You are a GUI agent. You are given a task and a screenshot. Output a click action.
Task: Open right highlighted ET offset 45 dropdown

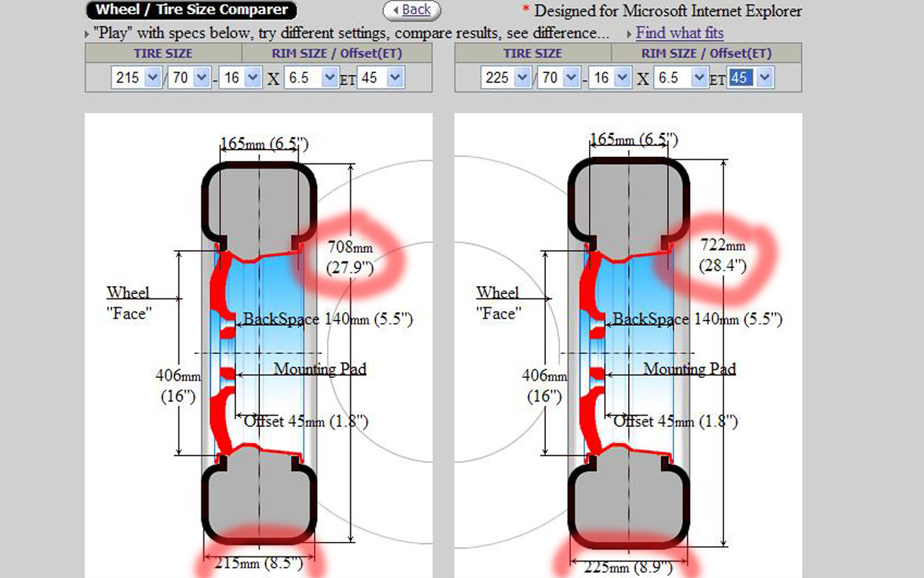point(751,78)
